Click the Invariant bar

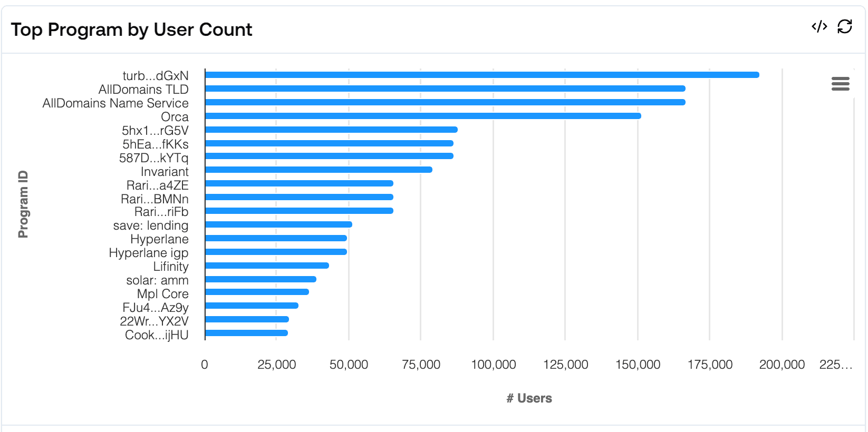318,170
